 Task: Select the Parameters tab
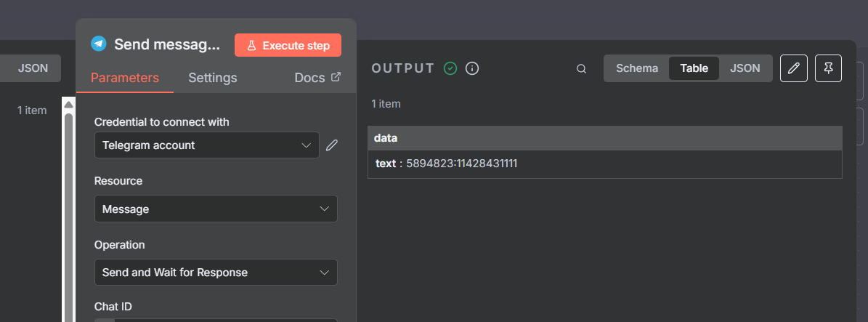point(124,78)
